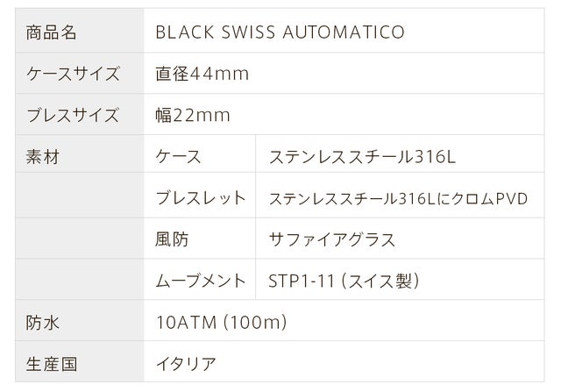Click the ブレスサイズ row label

click(x=73, y=115)
